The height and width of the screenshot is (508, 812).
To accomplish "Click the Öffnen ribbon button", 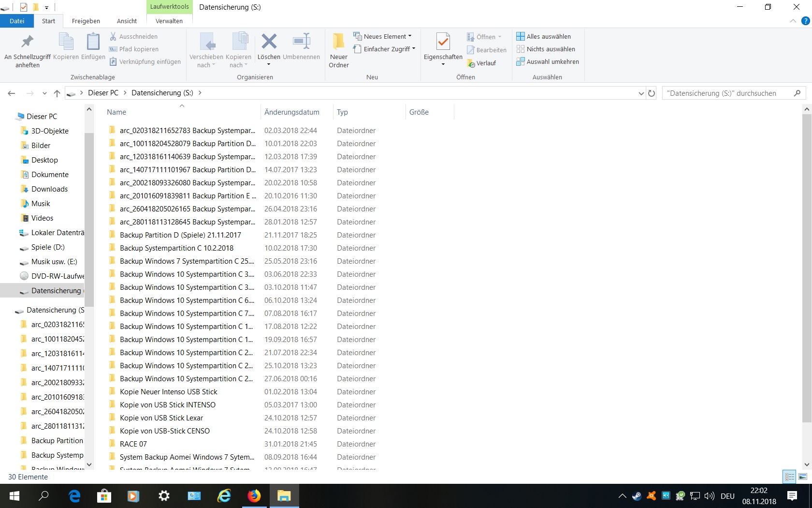I will [484, 37].
